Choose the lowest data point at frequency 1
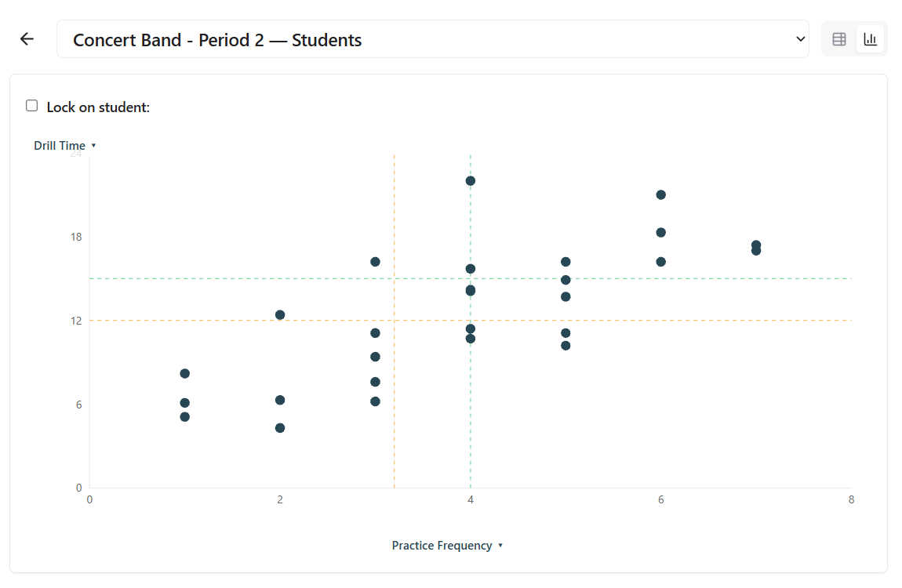This screenshot has height=588, width=902. (x=185, y=417)
